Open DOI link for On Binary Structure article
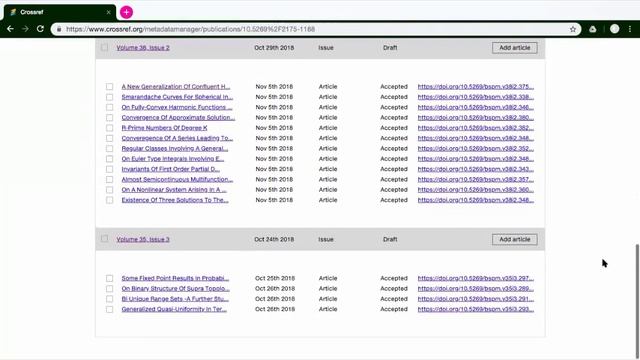The image size is (640, 360). tap(476, 288)
